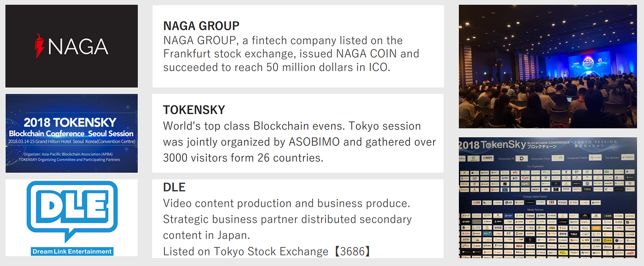
Task: Click the NAGA wordmark in black logo
Action: 78,47
